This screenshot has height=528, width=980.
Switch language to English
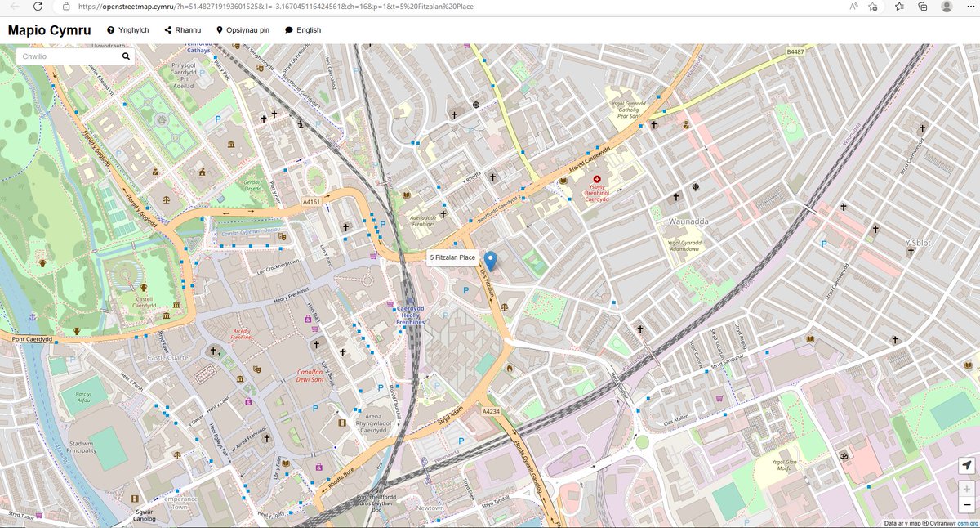tap(302, 30)
